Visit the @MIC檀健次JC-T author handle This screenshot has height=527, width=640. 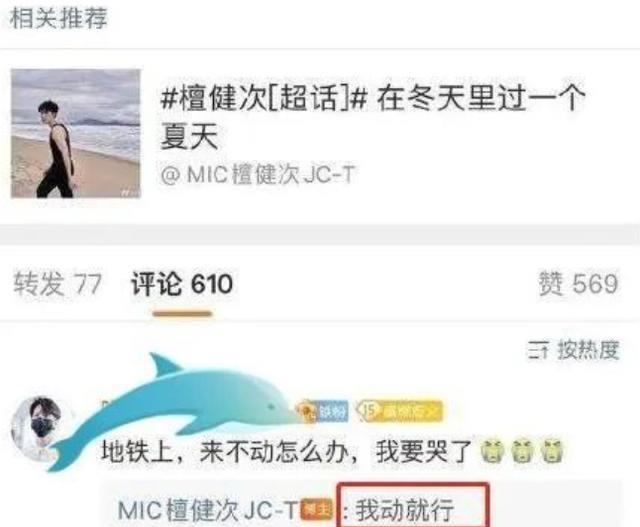click(258, 175)
